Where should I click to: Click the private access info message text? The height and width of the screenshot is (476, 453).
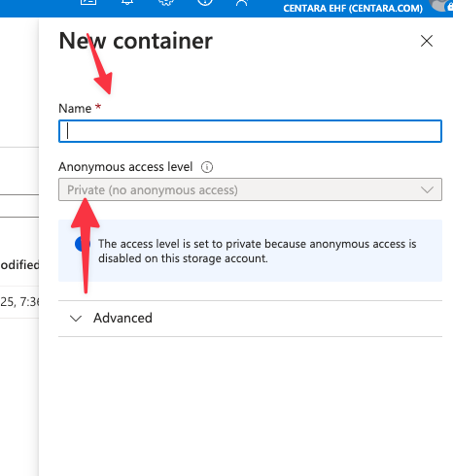(258, 251)
